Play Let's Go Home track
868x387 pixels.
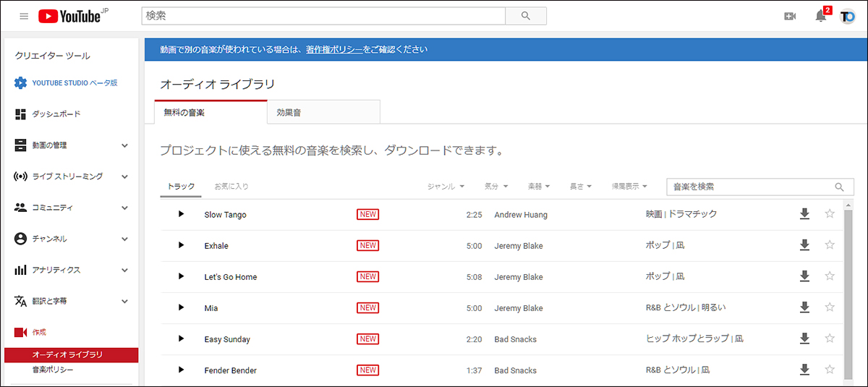[181, 276]
